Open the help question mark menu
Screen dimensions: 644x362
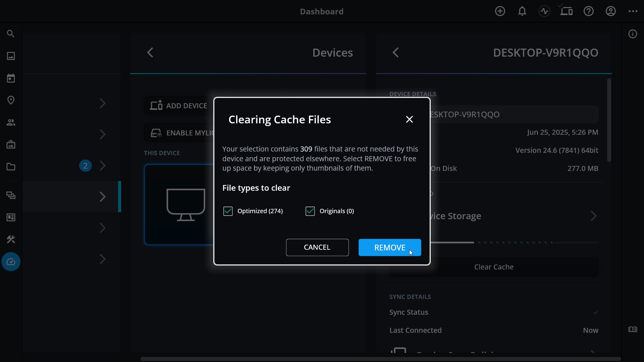click(588, 11)
